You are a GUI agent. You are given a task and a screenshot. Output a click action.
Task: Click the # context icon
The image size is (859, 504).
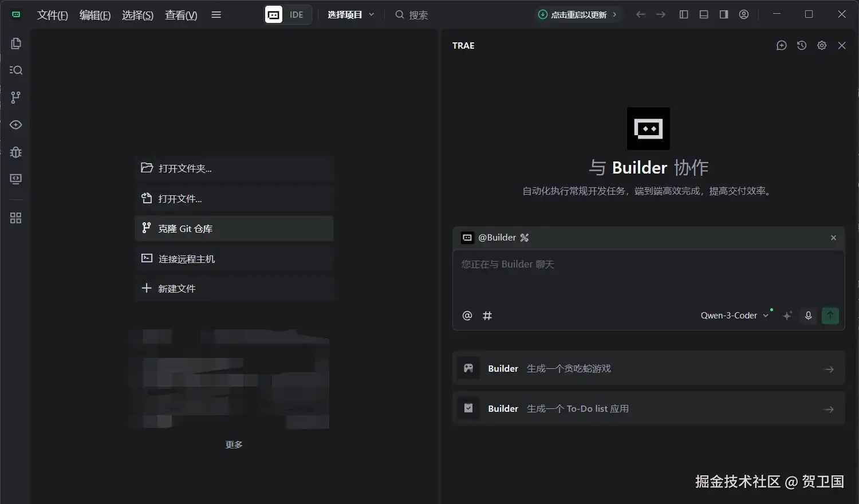[x=487, y=316]
